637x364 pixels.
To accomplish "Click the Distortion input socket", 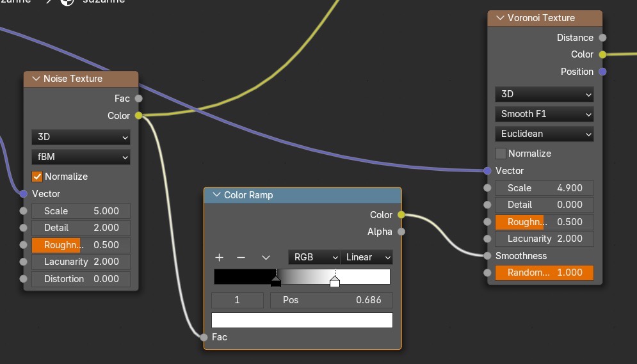I will [x=24, y=279].
